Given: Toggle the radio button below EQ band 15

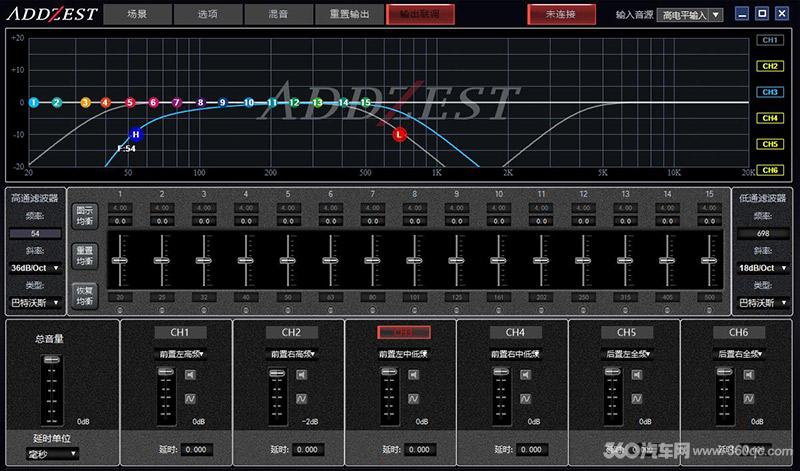Looking at the screenshot, I should (x=709, y=310).
